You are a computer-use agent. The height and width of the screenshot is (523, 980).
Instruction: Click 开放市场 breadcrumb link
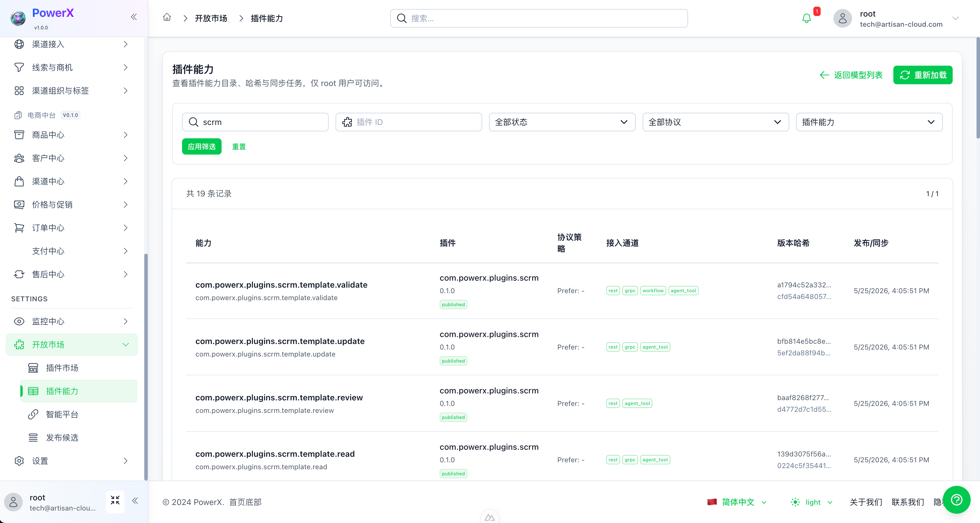[x=211, y=18]
